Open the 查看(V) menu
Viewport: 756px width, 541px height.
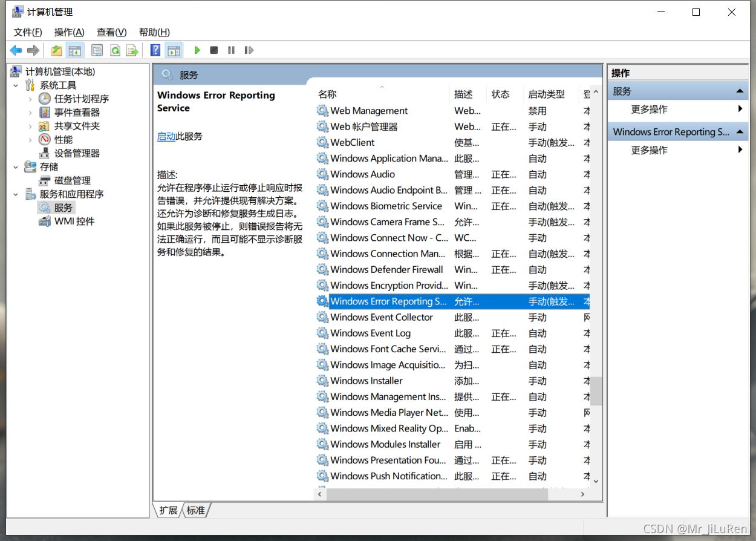click(112, 32)
